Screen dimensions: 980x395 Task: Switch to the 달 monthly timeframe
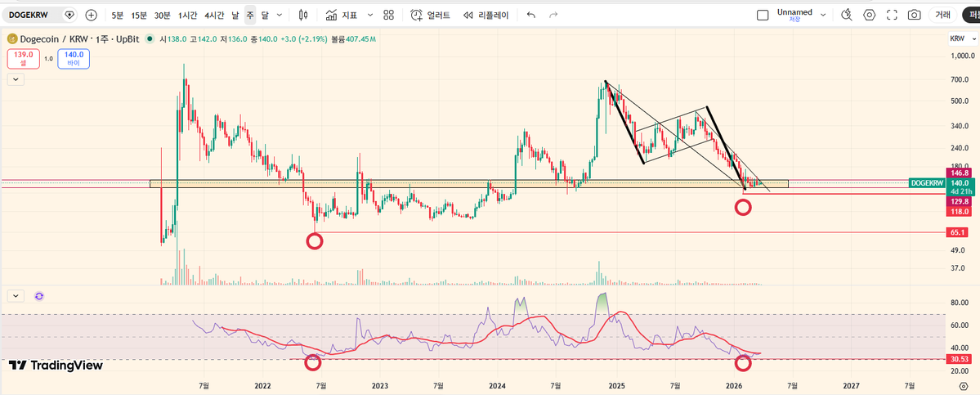265,15
